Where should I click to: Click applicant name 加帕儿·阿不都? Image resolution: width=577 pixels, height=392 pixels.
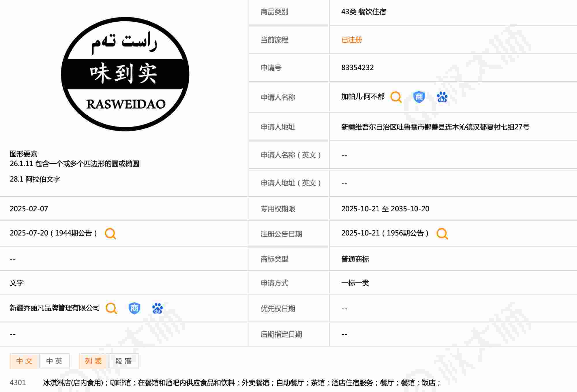click(363, 97)
